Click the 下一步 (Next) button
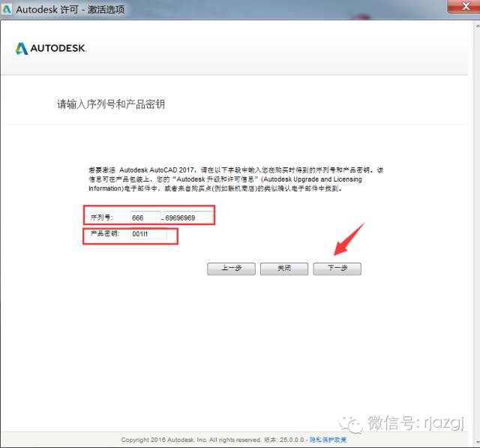This screenshot has height=448, width=480. [x=337, y=269]
